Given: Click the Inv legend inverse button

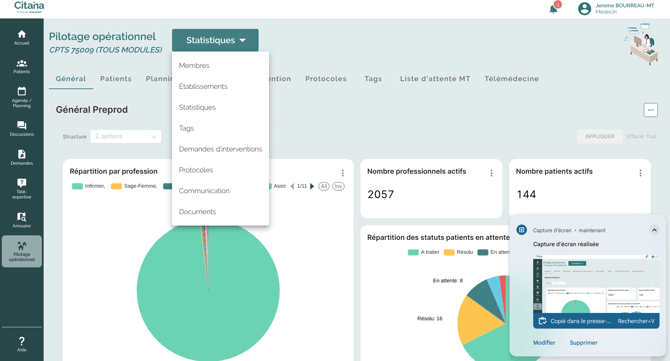Looking at the screenshot, I should pos(338,186).
